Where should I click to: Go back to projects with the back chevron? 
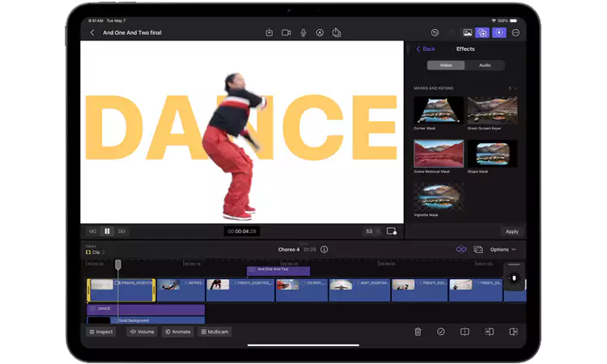pyautogui.click(x=92, y=33)
